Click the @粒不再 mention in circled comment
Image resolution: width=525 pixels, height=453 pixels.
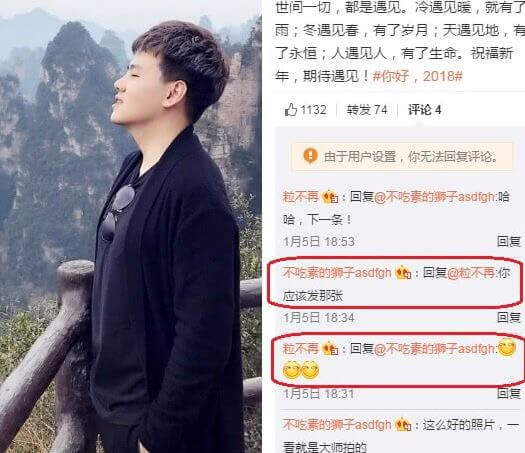click(471, 273)
